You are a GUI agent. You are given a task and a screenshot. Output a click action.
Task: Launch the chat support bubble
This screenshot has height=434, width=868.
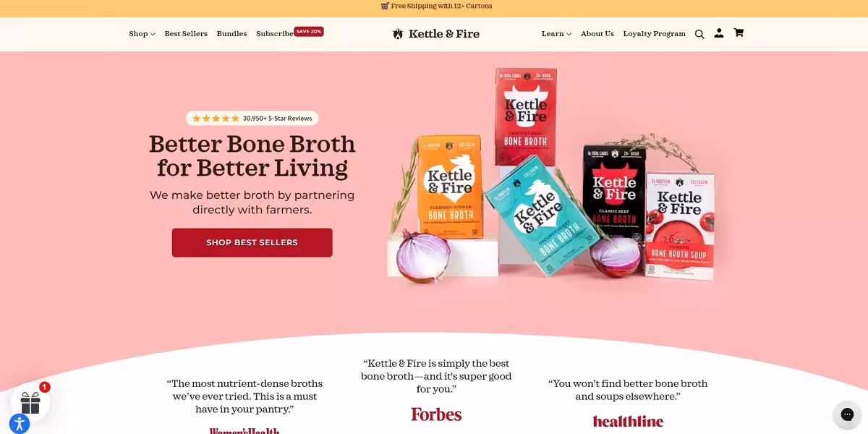pos(847,414)
